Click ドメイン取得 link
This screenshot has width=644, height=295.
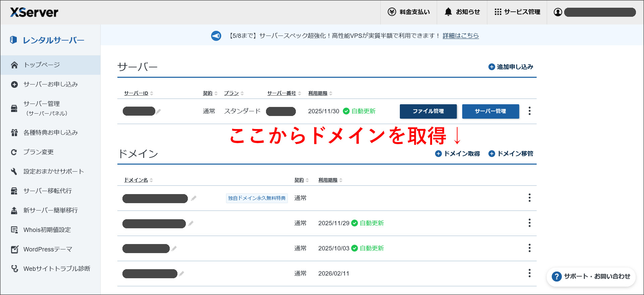458,154
